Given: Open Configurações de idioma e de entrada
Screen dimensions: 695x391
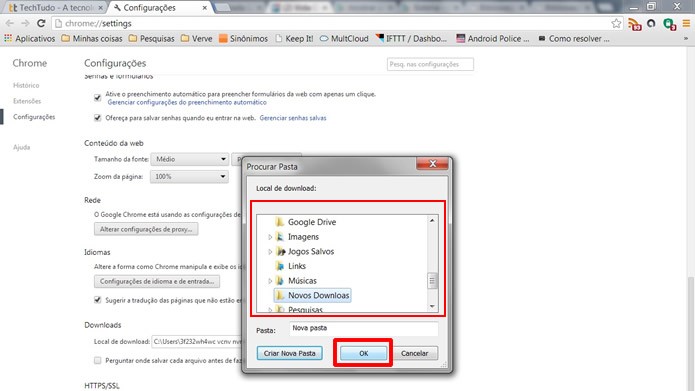Looking at the screenshot, I should (157, 281).
